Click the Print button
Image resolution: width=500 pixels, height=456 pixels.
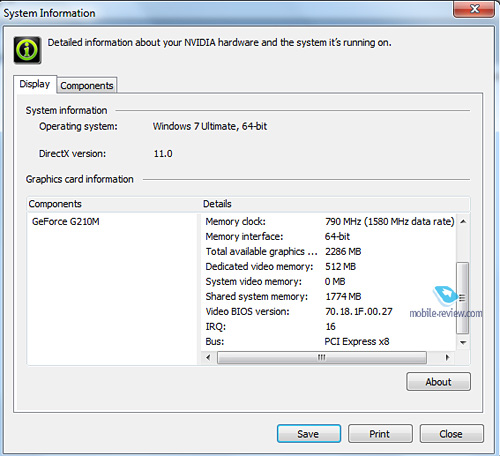380,434
